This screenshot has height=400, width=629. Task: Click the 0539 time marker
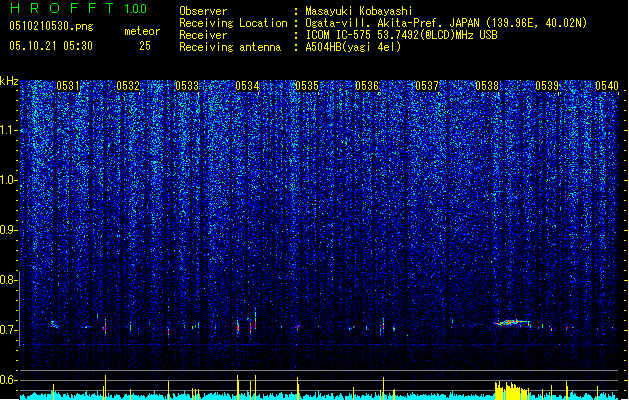(547, 86)
